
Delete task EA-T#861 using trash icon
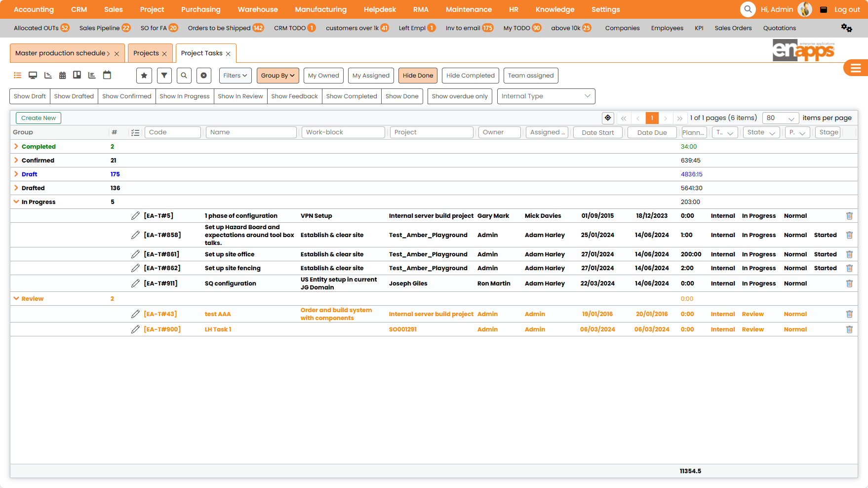point(849,254)
